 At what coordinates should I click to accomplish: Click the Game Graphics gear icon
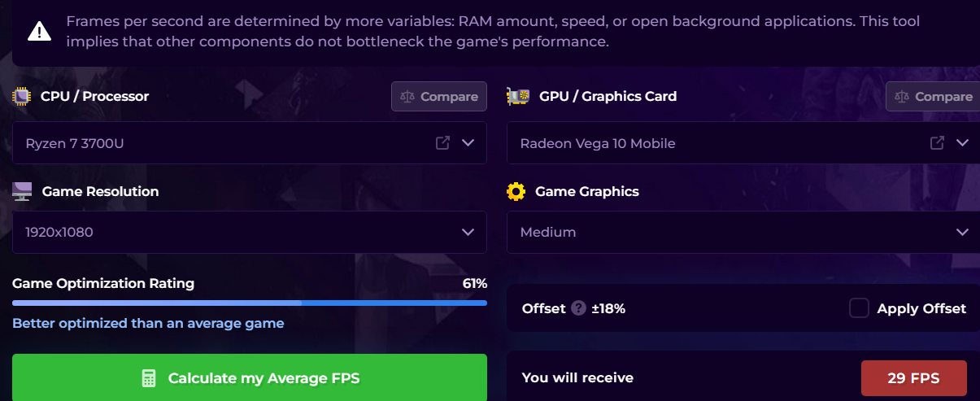(516, 192)
